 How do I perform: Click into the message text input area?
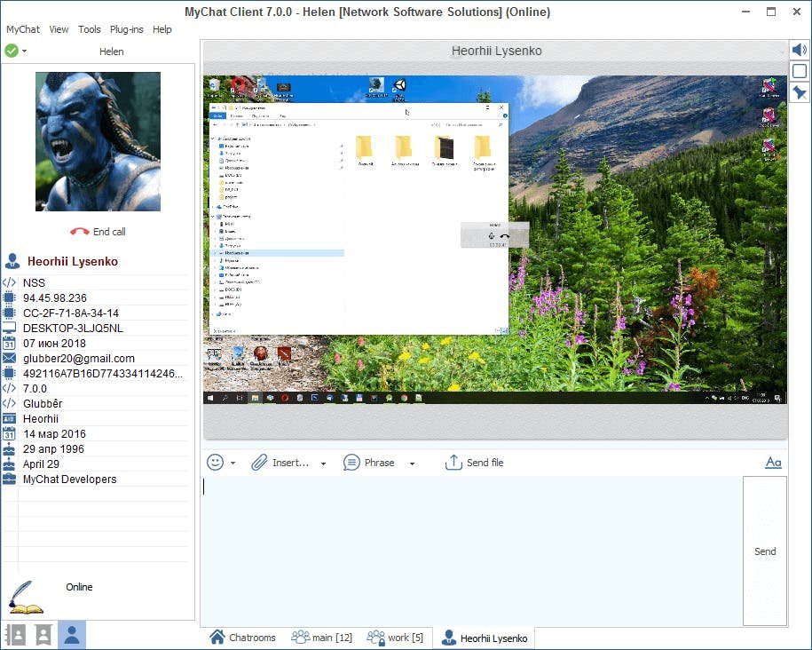(470, 551)
